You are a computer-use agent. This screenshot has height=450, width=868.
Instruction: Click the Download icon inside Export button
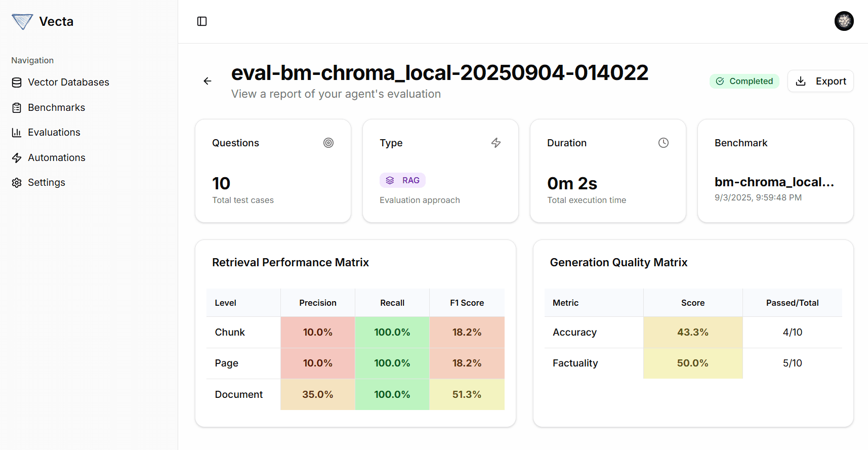point(801,81)
